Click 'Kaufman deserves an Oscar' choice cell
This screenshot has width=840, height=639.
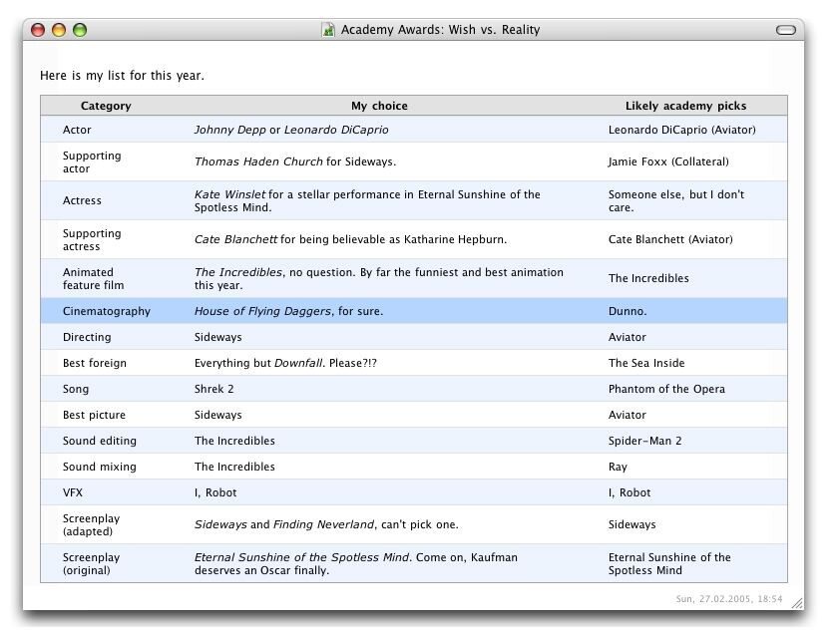(x=356, y=564)
